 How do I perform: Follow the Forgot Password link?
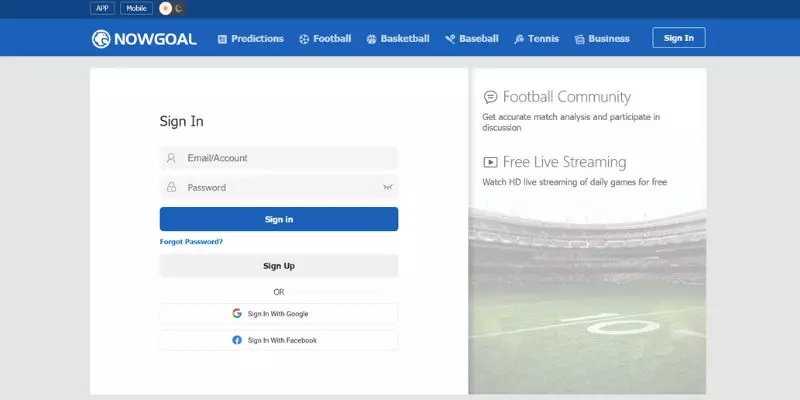pyautogui.click(x=191, y=241)
